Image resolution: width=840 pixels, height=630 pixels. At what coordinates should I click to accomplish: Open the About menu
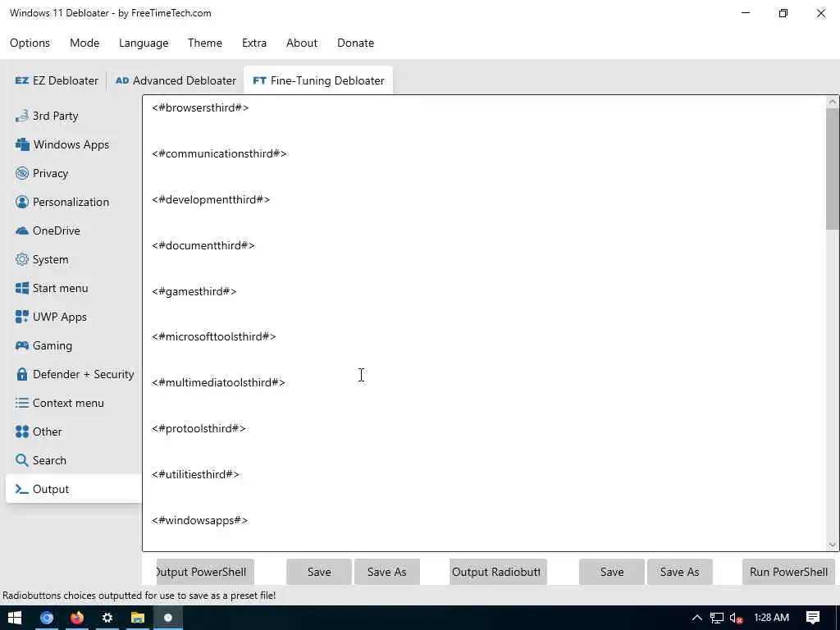coord(302,43)
